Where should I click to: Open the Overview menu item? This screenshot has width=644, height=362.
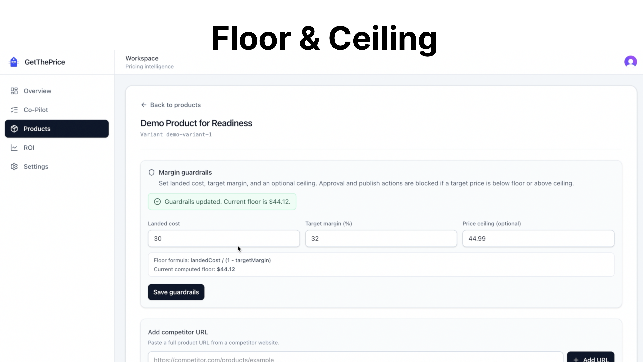[x=38, y=91]
